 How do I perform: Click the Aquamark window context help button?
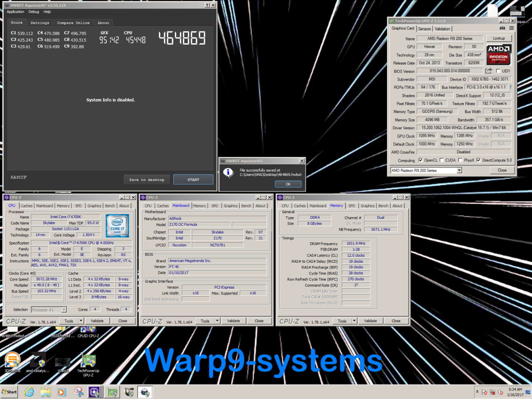(x=207, y=5)
